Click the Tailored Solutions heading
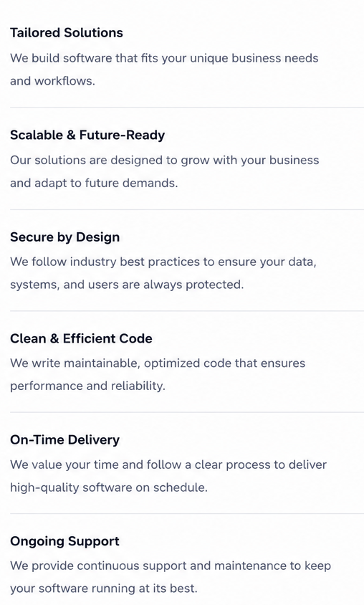The height and width of the screenshot is (605, 364). pyautogui.click(x=67, y=33)
